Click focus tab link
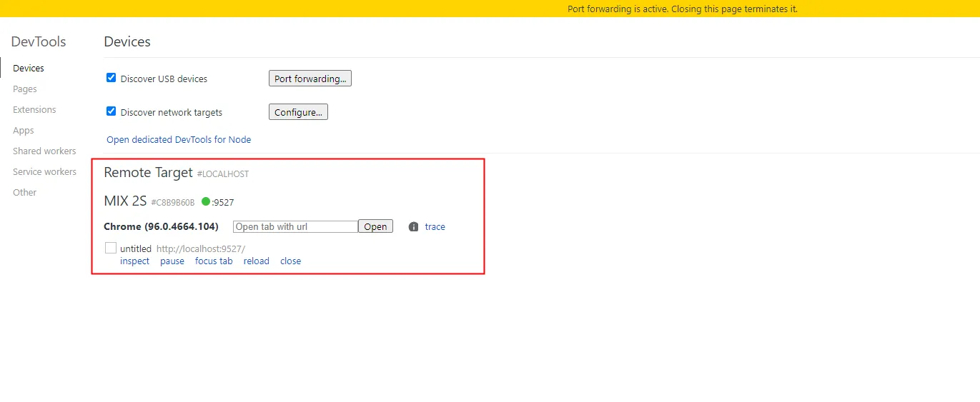 point(214,261)
